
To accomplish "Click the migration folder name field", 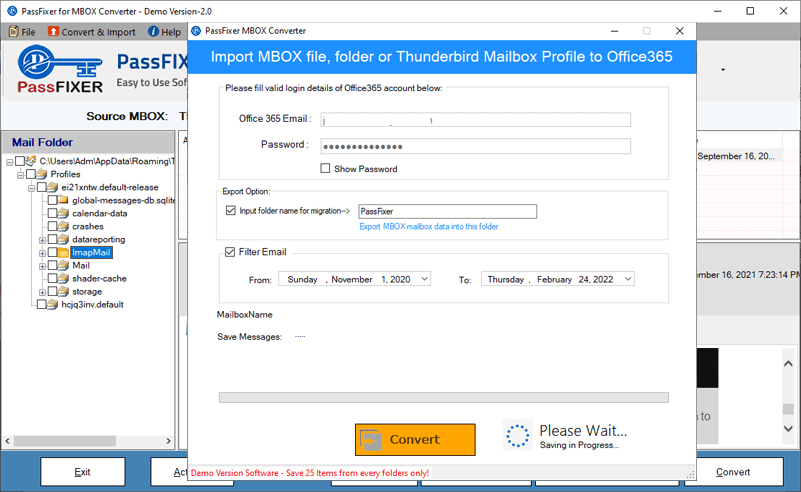I will click(x=447, y=211).
